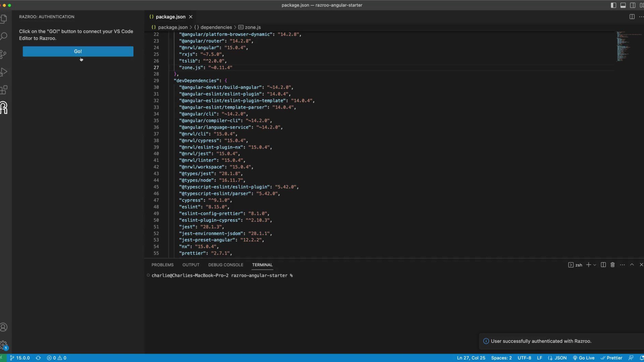Open the Extensions view in activity bar
This screenshot has width=644, height=362.
pos(4,90)
